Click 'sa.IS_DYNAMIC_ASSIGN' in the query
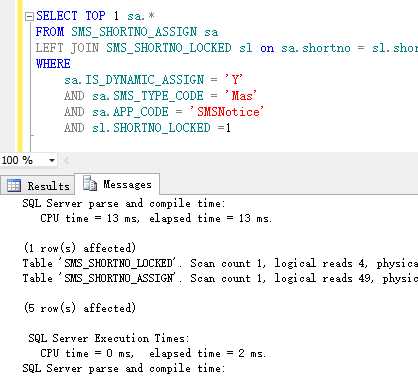Viewport: 418px width, 377px height. point(134,80)
